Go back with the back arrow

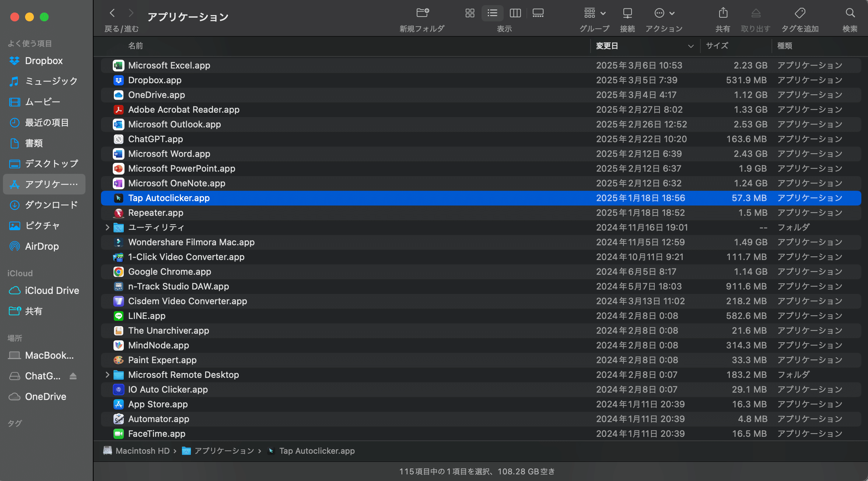click(x=112, y=13)
